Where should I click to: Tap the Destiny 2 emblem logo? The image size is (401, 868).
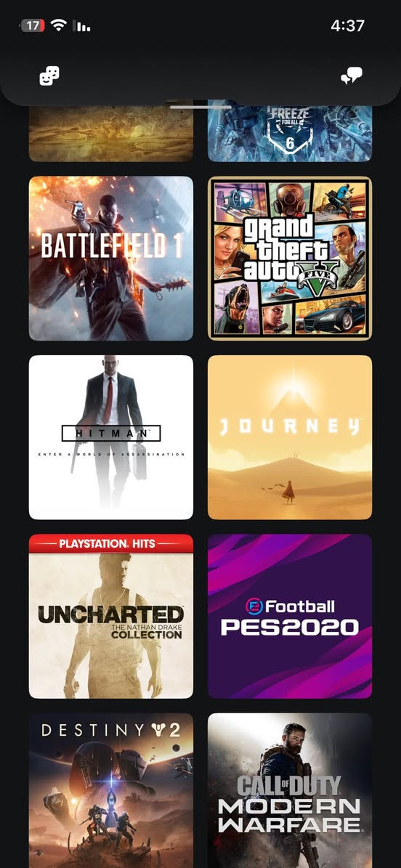pos(159,730)
